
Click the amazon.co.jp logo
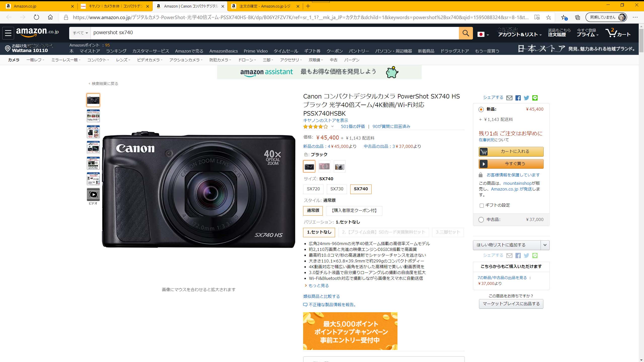[37, 32]
